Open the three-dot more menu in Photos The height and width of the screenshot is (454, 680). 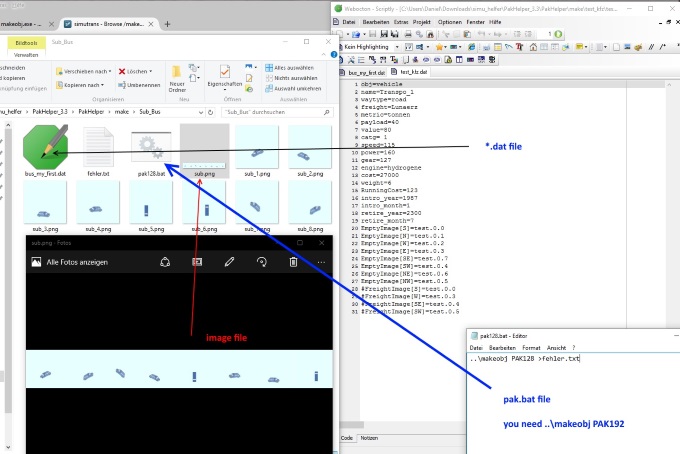click(321, 262)
